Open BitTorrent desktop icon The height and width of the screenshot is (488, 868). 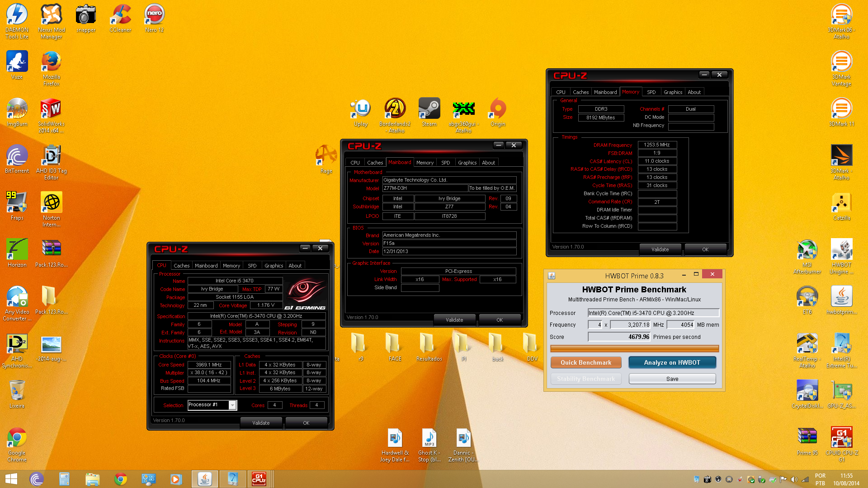[x=17, y=160]
